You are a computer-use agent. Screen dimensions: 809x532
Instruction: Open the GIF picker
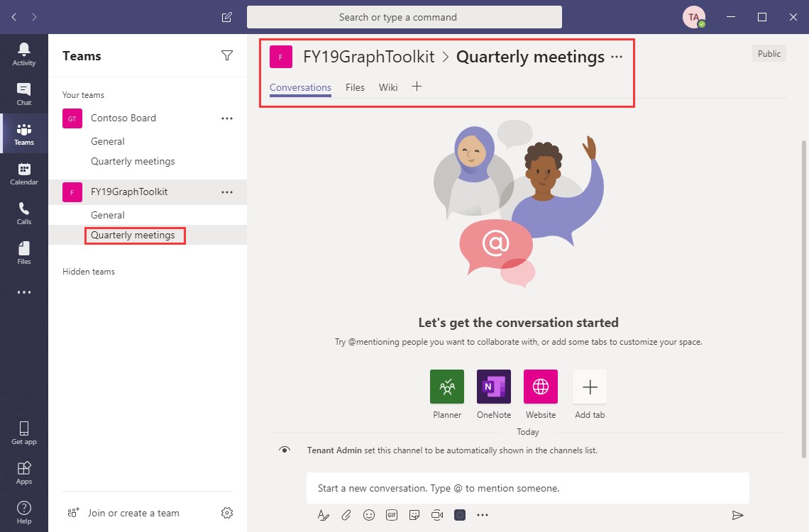pos(392,514)
